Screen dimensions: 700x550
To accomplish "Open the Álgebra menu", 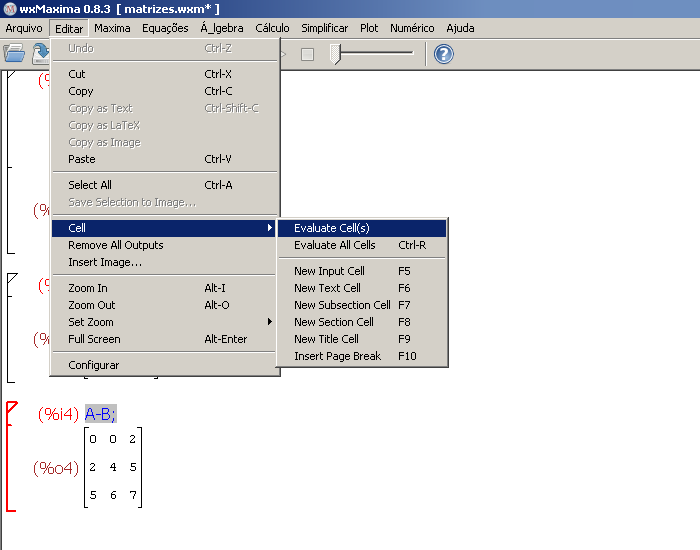I will point(222,28).
